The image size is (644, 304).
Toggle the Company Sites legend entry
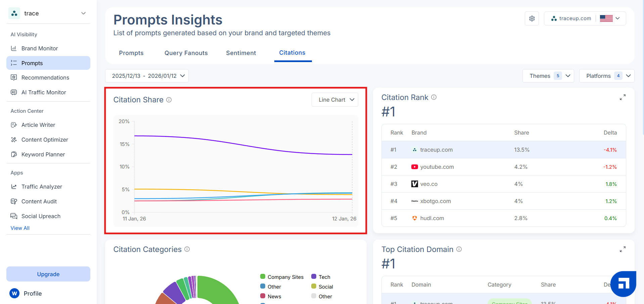tap(282, 277)
